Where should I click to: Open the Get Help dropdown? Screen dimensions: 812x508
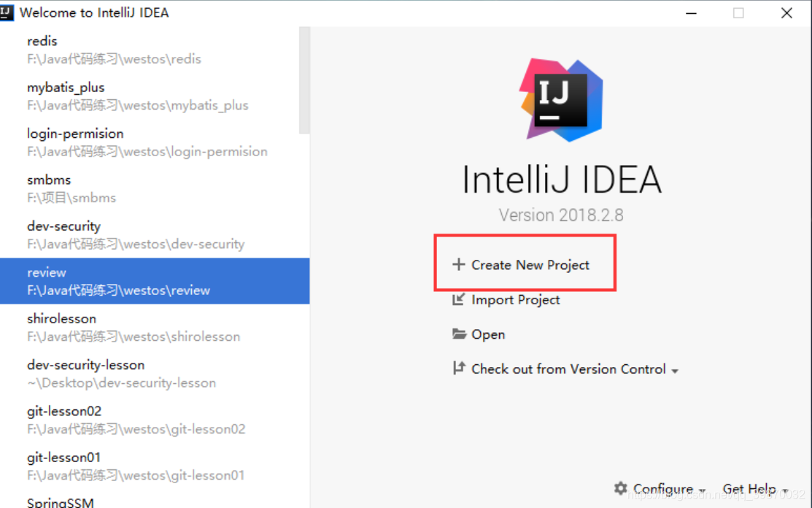755,489
